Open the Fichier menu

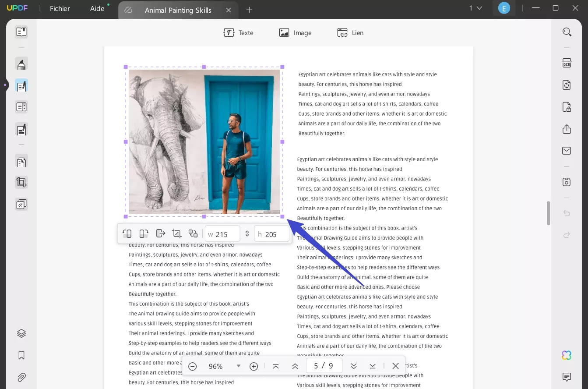59,8
